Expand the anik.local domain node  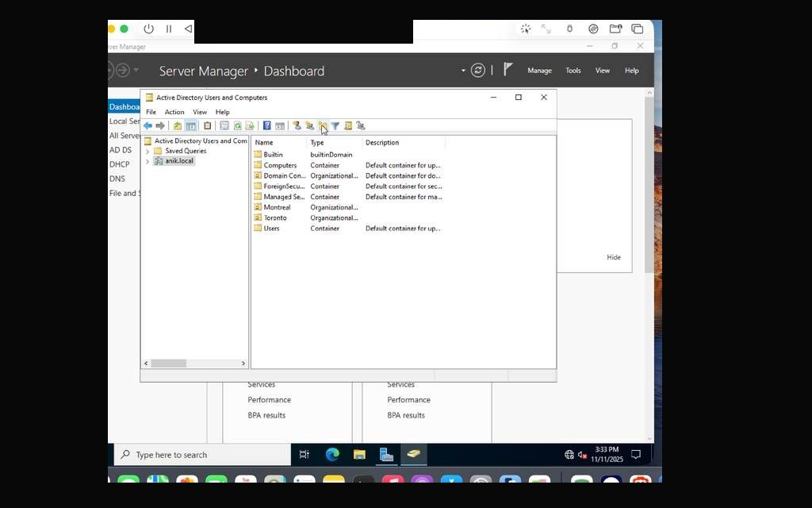(147, 161)
